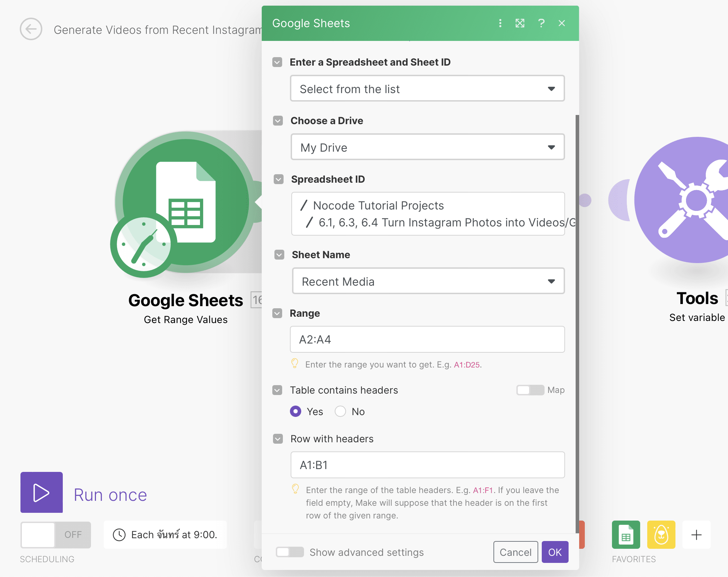
Task: Add a new app with the plus icon
Action: coord(696,535)
